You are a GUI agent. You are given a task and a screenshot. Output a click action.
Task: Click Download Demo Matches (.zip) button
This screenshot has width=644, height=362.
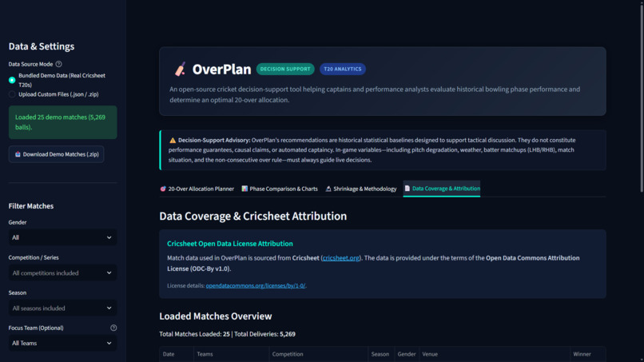(56, 154)
